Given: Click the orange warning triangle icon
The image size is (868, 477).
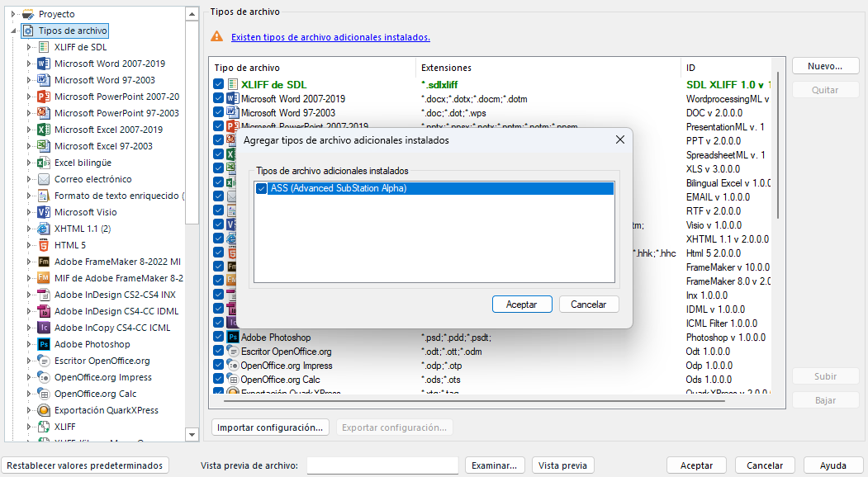Looking at the screenshot, I should pos(217,36).
